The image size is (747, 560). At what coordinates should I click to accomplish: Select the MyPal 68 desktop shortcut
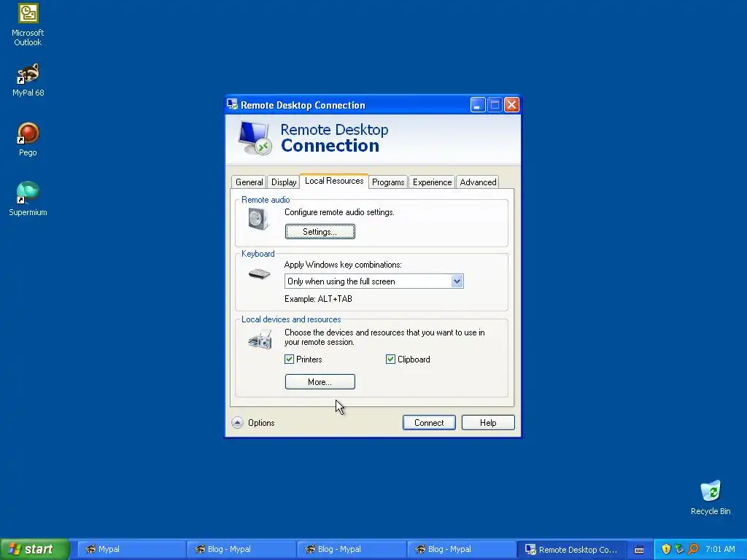pos(28,79)
